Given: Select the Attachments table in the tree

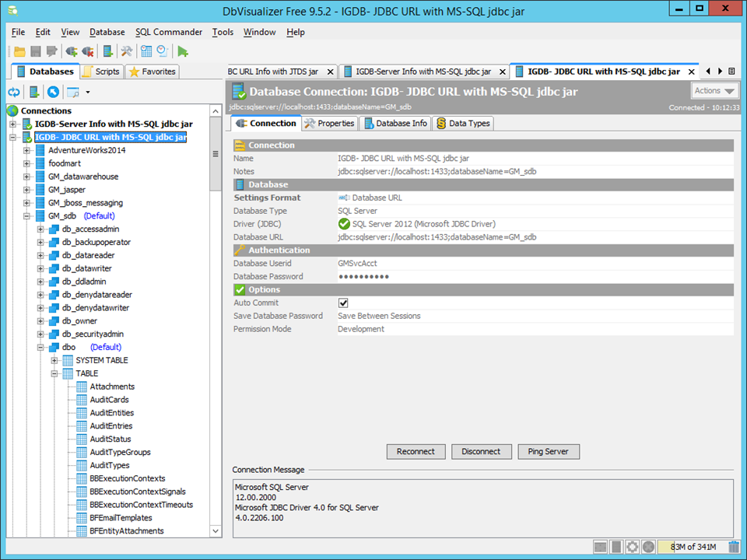Looking at the screenshot, I should point(112,387).
